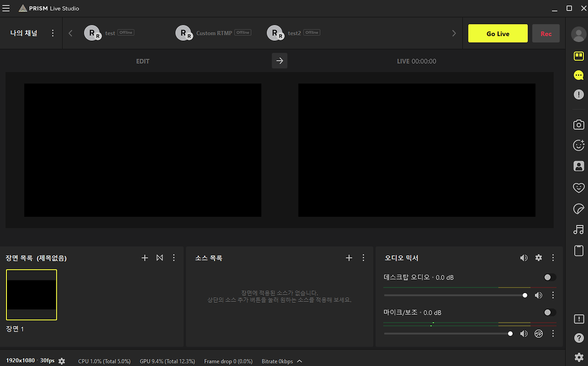Screen dimensions: 588x366
Task: Start recording with the Rec button
Action: point(546,34)
